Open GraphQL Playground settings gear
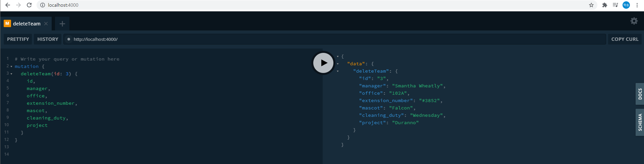 [634, 21]
